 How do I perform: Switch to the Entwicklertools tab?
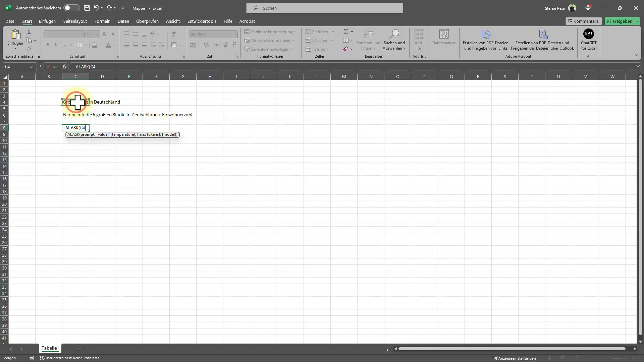[202, 21]
